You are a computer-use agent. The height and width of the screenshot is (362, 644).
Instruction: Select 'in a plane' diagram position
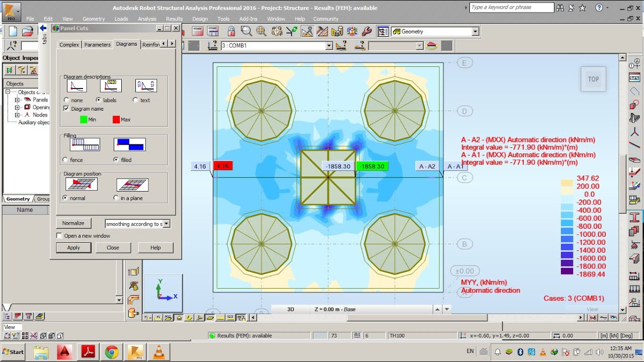[116, 198]
